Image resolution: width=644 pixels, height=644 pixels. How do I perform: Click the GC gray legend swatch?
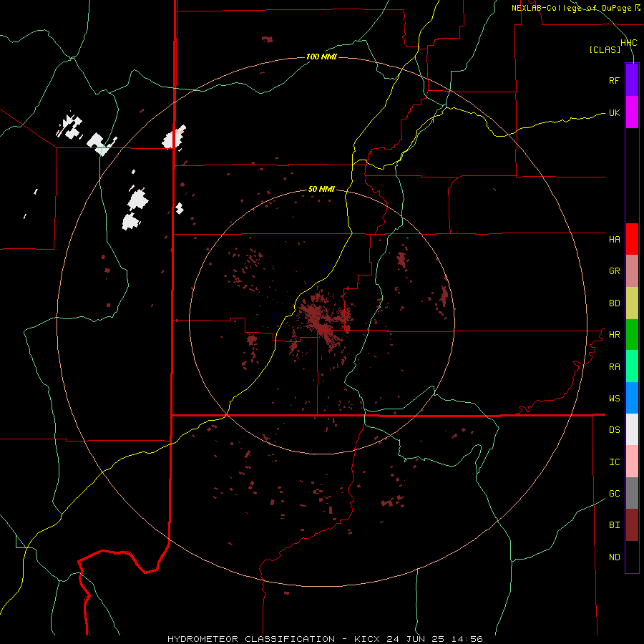(632, 493)
